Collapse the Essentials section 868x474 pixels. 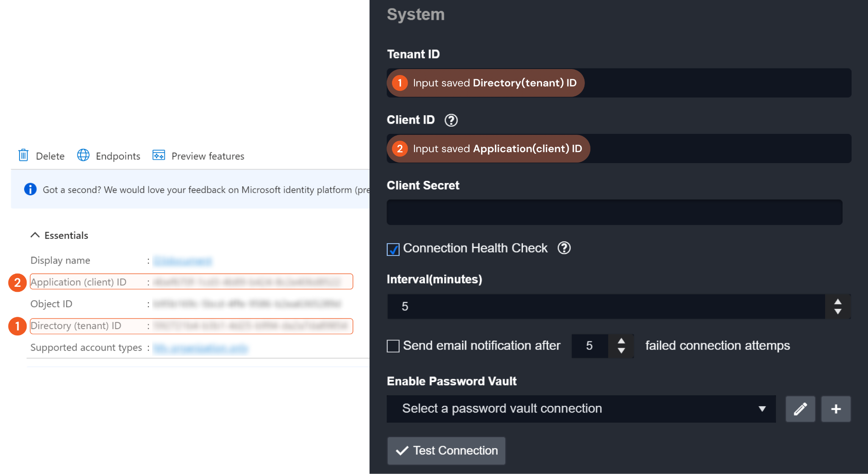point(35,235)
